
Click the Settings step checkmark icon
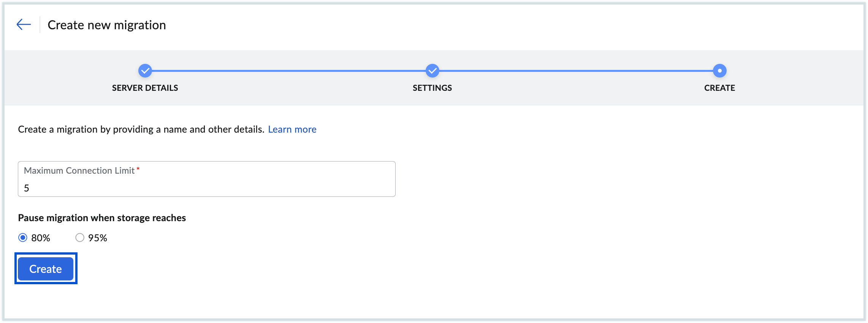point(432,71)
